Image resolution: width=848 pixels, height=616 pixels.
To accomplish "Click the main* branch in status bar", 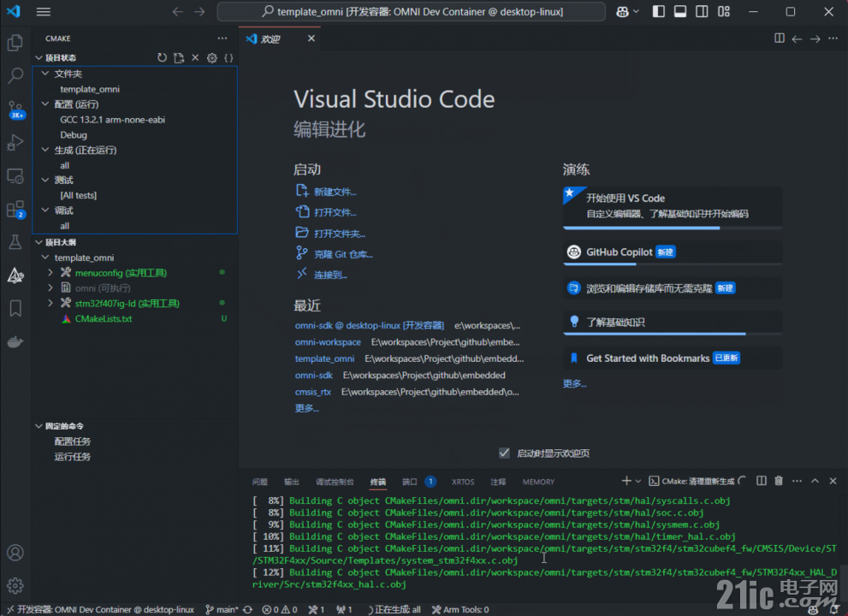I will coord(222,609).
